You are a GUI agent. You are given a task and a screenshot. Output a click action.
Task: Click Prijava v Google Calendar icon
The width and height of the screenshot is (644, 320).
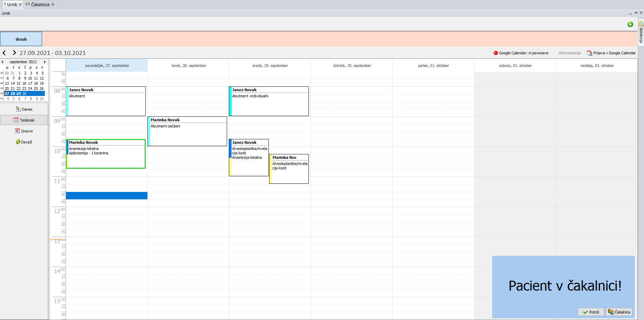point(590,53)
